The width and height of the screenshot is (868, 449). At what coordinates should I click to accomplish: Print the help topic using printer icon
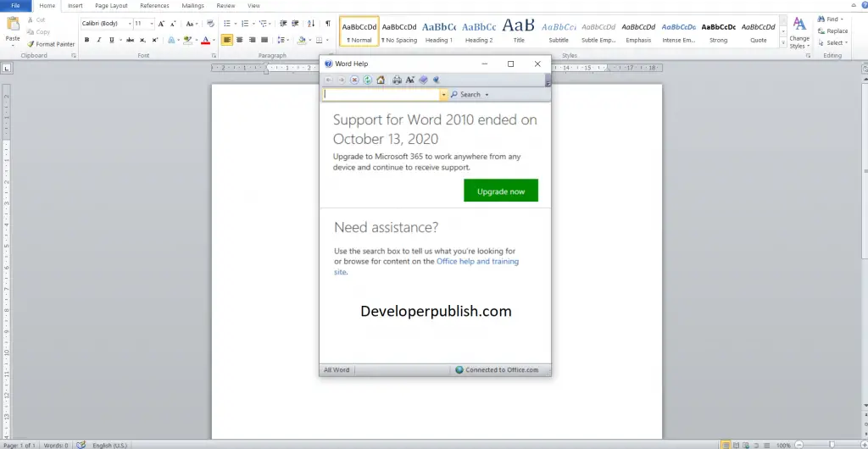[x=397, y=80]
